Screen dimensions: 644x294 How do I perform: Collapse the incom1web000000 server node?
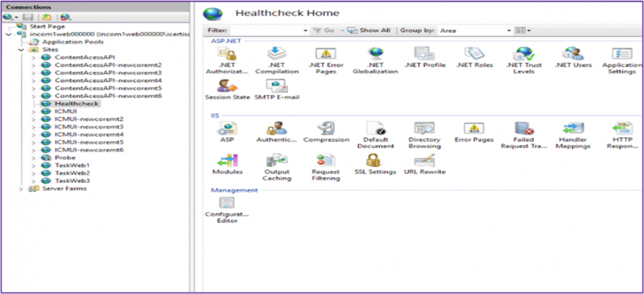[x=9, y=34]
